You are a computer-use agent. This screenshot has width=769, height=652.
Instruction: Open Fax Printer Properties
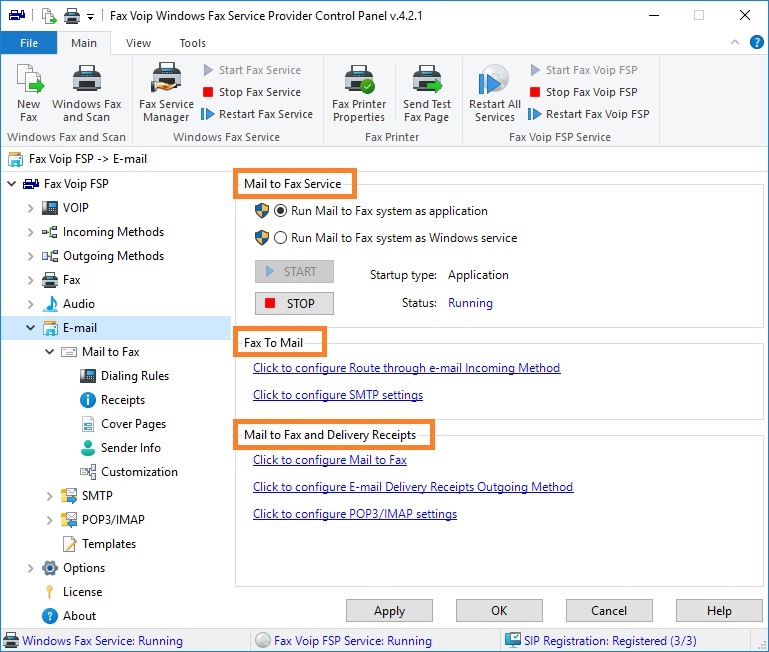[359, 92]
